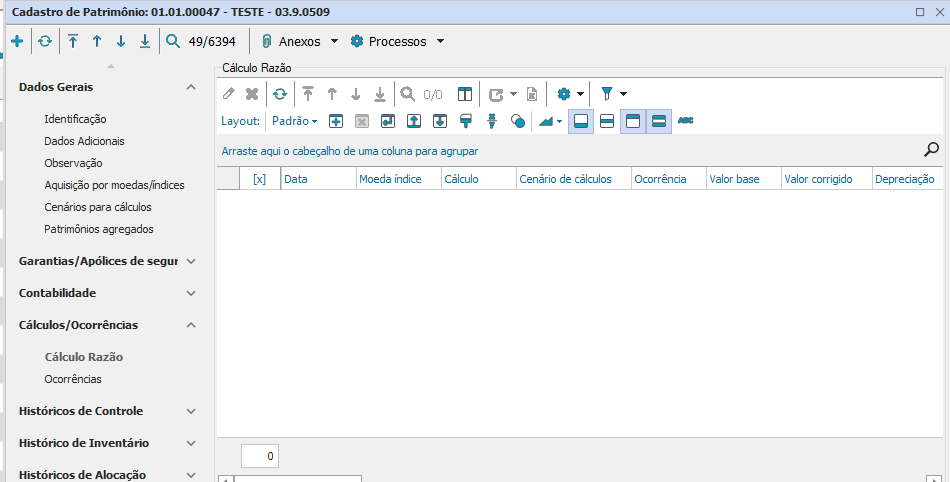Select Ocorrências in the side panel
This screenshot has width=950, height=482.
coord(73,379)
